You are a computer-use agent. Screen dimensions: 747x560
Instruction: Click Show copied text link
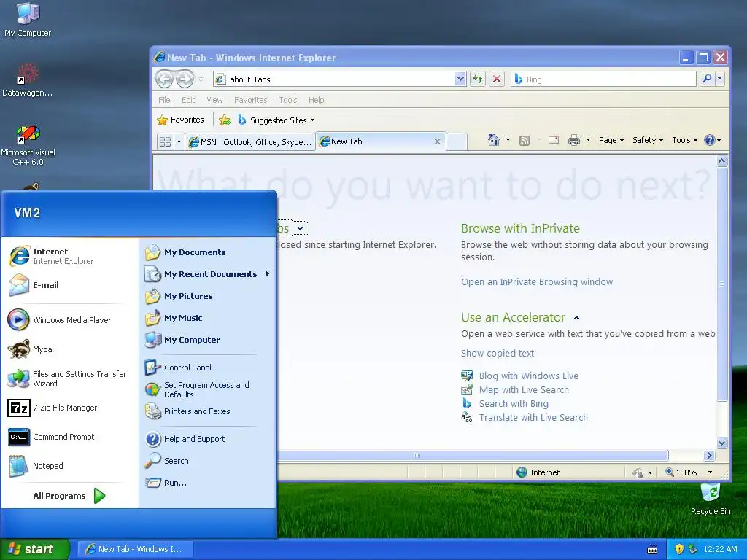click(498, 354)
